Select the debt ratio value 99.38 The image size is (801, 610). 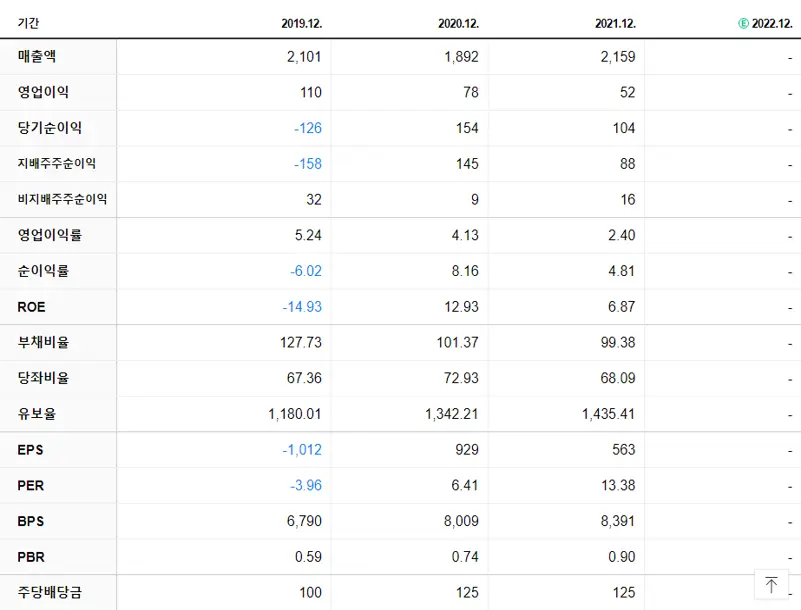coord(618,343)
